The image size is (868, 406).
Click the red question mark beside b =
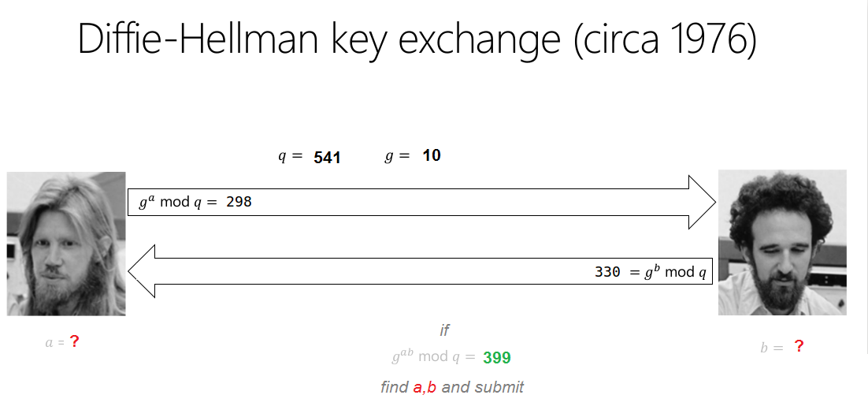(799, 346)
